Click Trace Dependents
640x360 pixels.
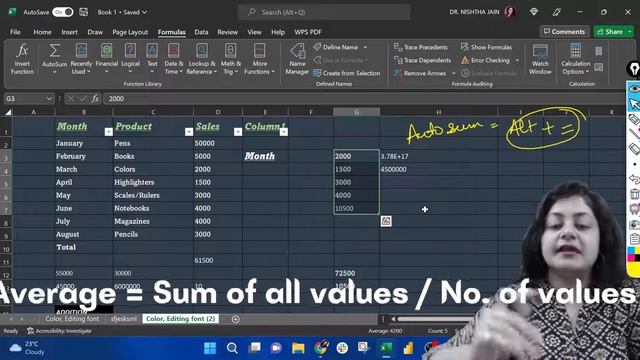click(x=422, y=60)
